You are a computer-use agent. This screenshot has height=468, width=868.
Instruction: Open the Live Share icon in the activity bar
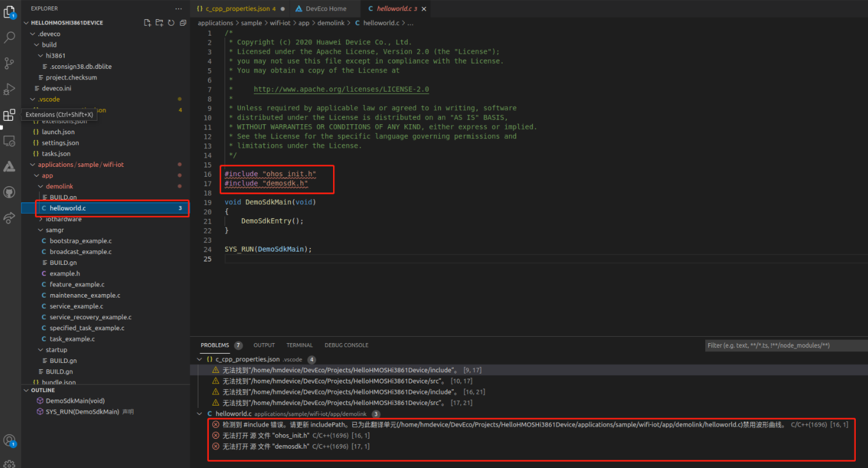9,218
